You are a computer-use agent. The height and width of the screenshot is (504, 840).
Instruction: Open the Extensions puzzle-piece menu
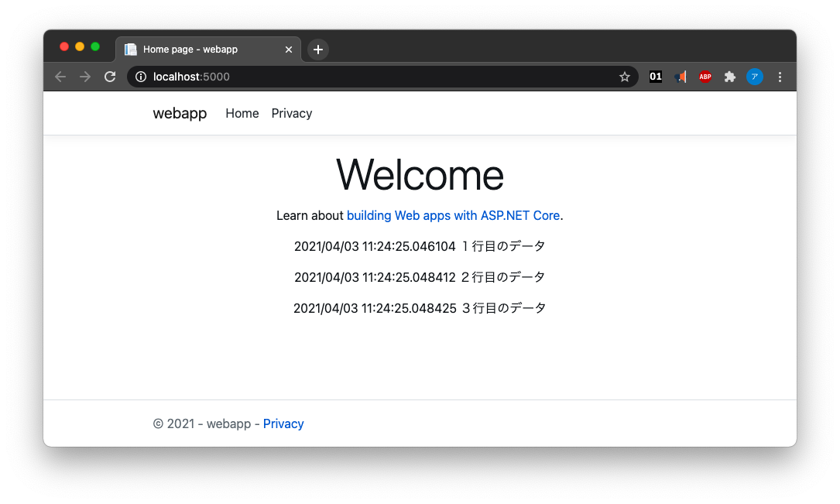[729, 77]
